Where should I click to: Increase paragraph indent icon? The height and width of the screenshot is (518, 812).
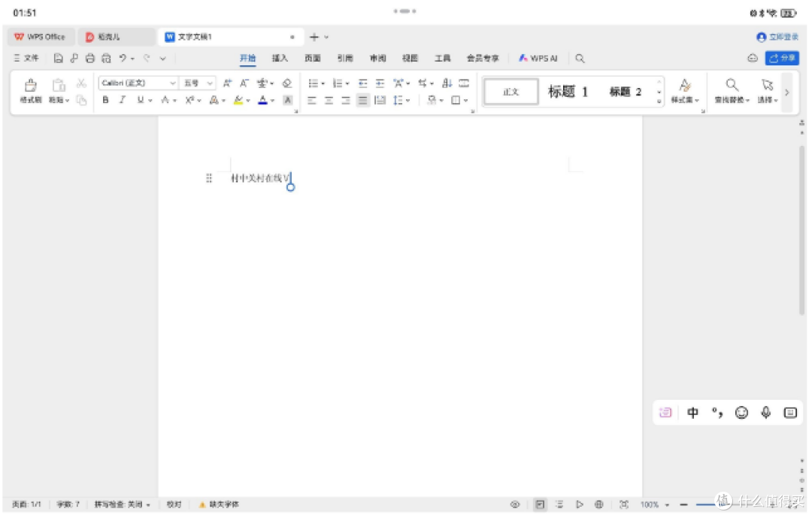(380, 83)
